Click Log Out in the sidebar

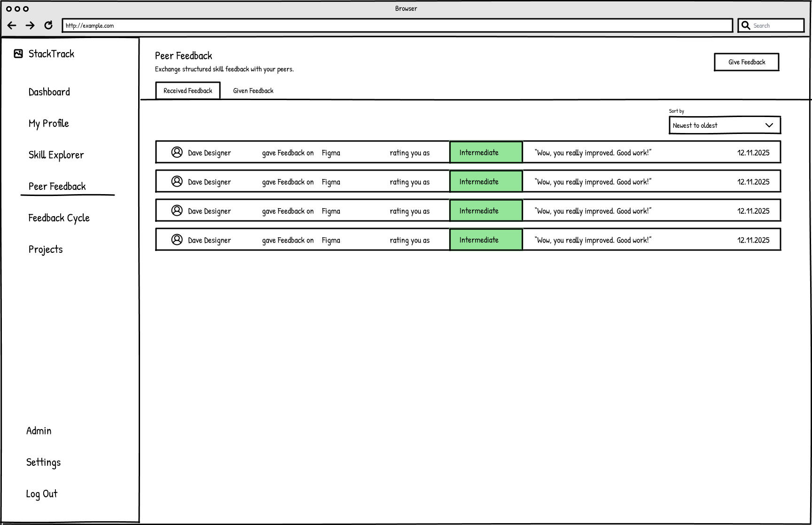pos(42,494)
